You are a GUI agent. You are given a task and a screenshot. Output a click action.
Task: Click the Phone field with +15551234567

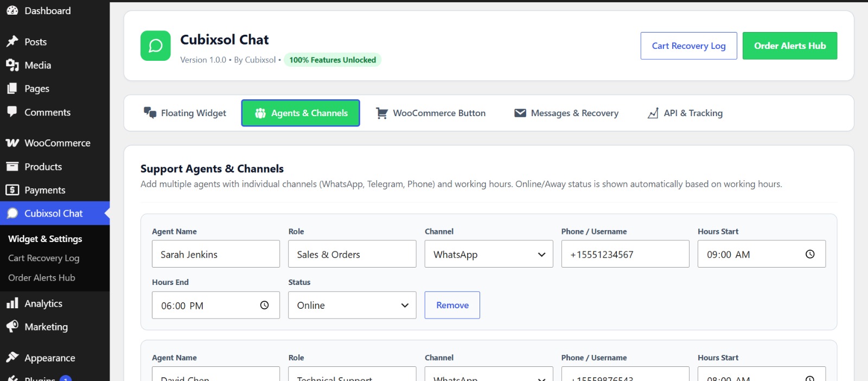click(x=625, y=254)
